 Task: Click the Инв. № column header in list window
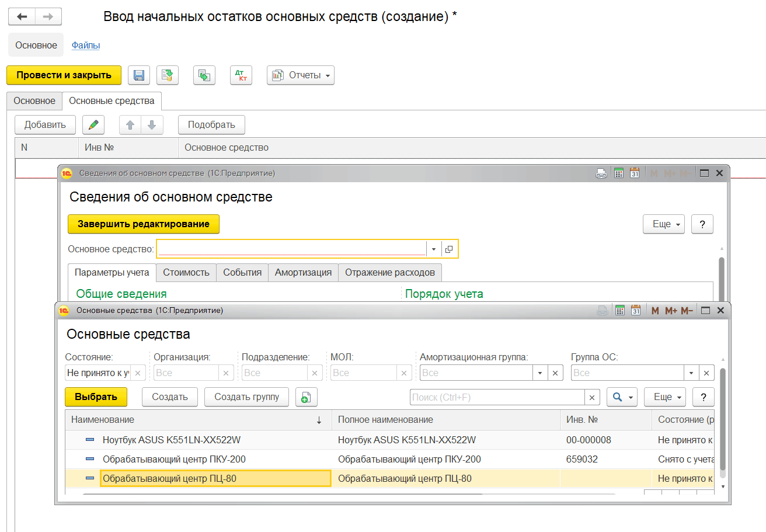pos(605,419)
